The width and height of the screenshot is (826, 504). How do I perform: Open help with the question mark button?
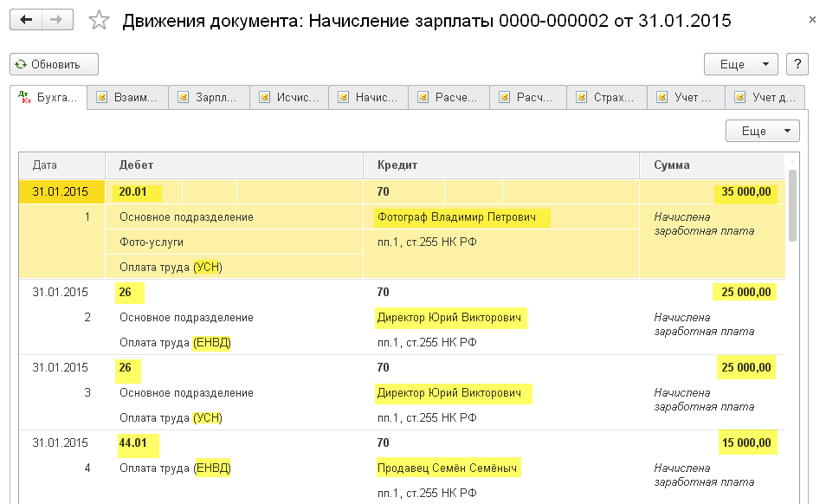pyautogui.click(x=797, y=64)
